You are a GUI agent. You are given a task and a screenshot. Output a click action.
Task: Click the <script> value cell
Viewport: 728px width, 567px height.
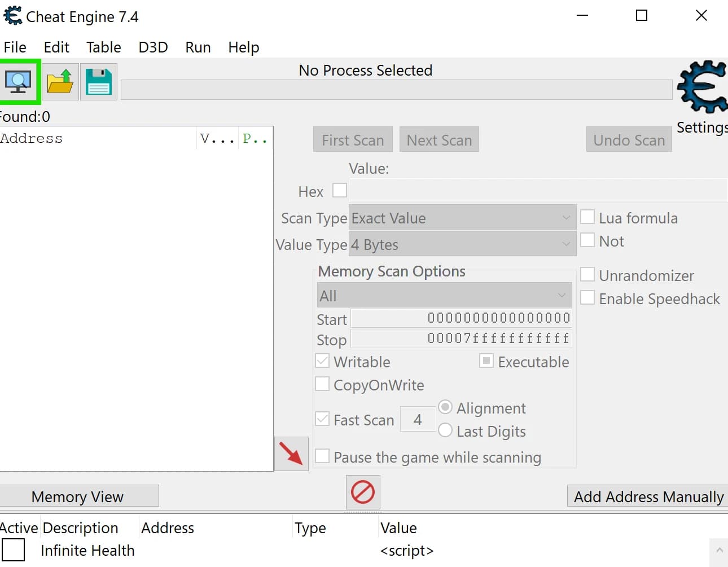(407, 550)
